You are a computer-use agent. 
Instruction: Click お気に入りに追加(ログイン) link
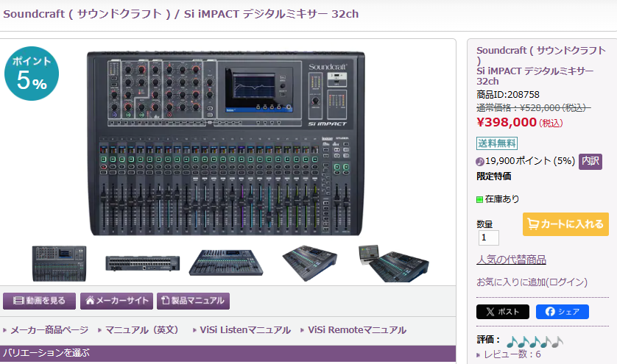point(532,282)
